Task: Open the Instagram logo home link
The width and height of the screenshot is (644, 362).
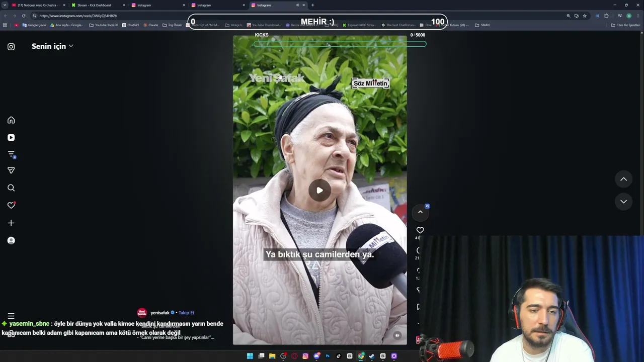Action: click(11, 47)
